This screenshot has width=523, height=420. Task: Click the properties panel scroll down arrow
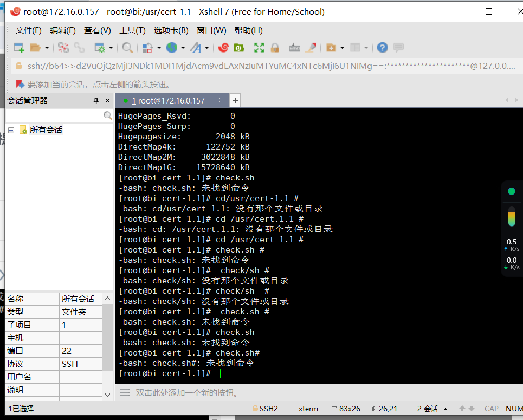pyautogui.click(x=107, y=395)
